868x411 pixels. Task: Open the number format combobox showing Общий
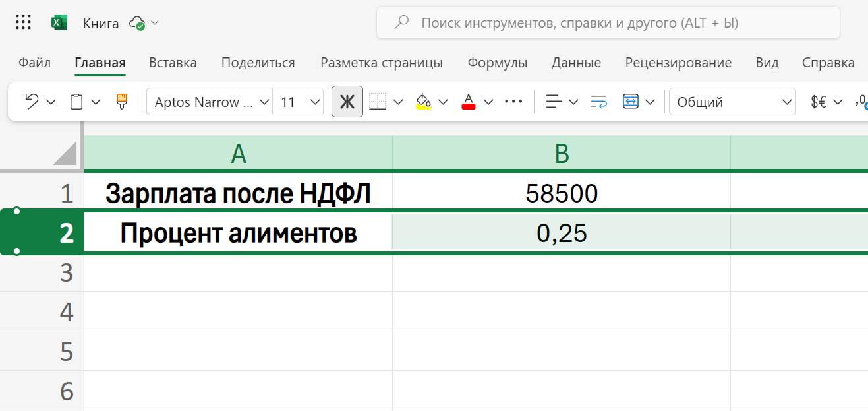(x=732, y=101)
